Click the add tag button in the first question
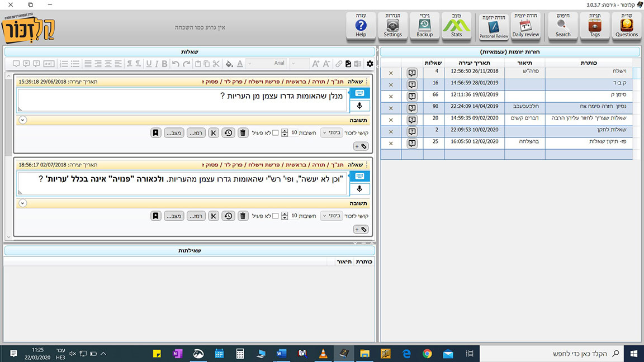The image size is (644, 362). coord(361,146)
